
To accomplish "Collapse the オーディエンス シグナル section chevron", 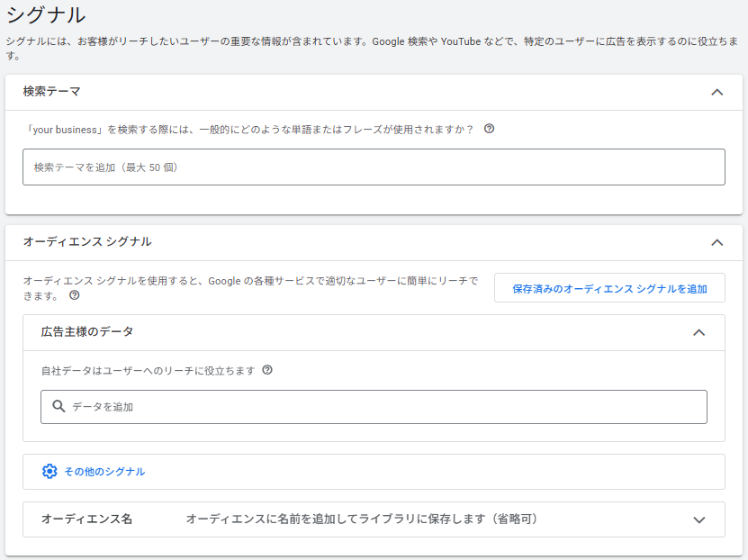I will pyautogui.click(x=717, y=242).
